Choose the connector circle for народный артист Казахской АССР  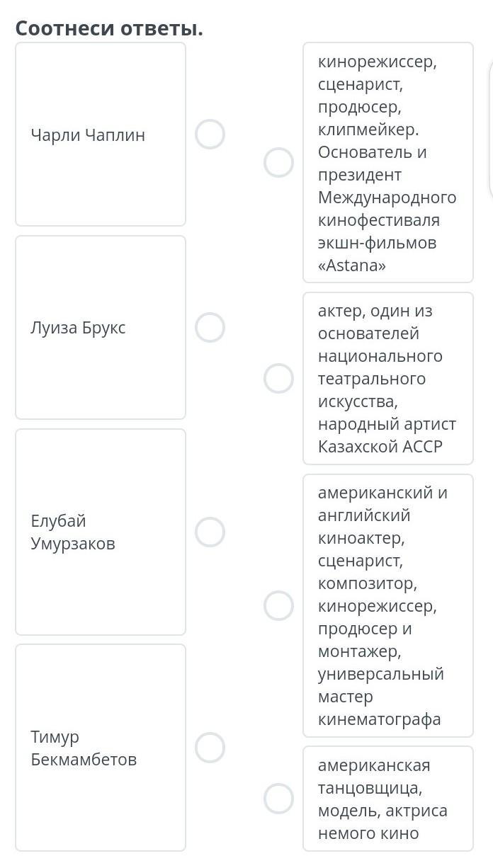pos(278,378)
